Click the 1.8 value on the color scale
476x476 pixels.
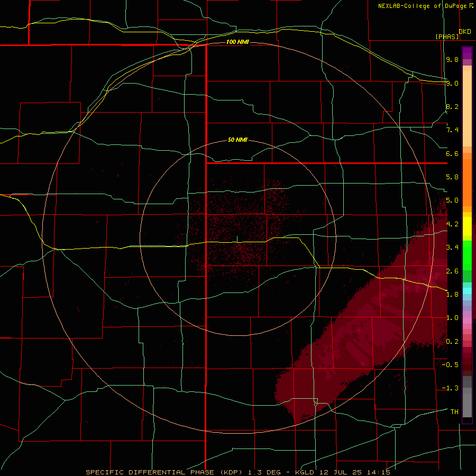tap(452, 295)
